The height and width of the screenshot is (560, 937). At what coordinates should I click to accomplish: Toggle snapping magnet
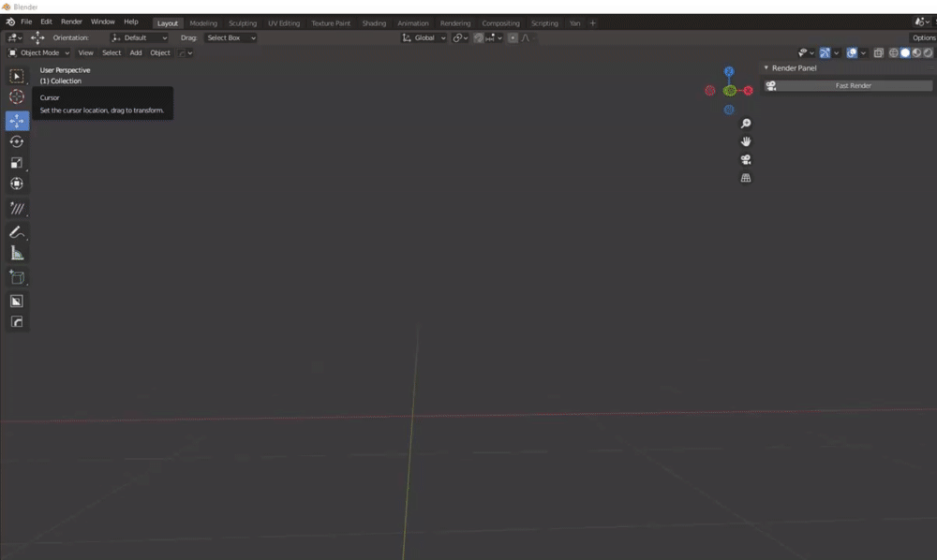pos(479,37)
